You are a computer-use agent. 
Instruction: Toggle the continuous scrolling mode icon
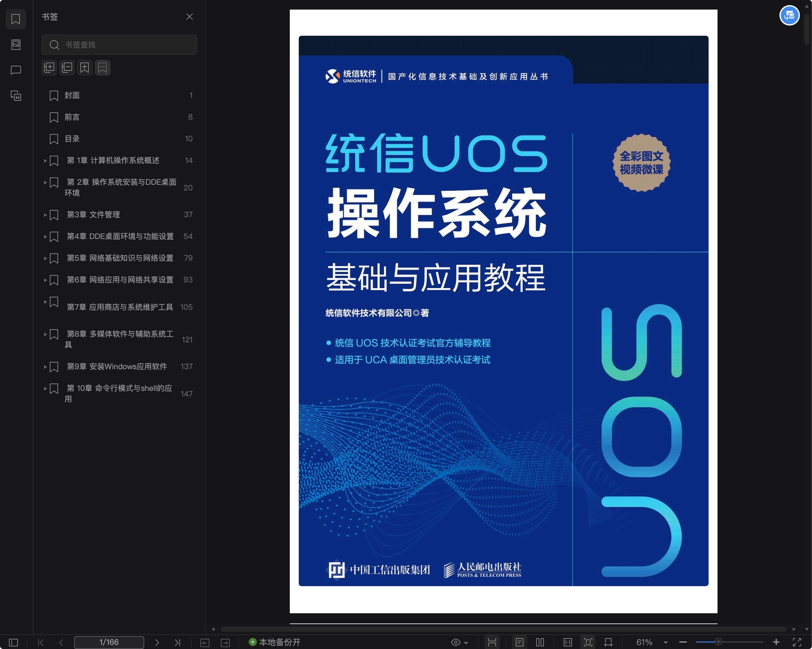pos(492,642)
